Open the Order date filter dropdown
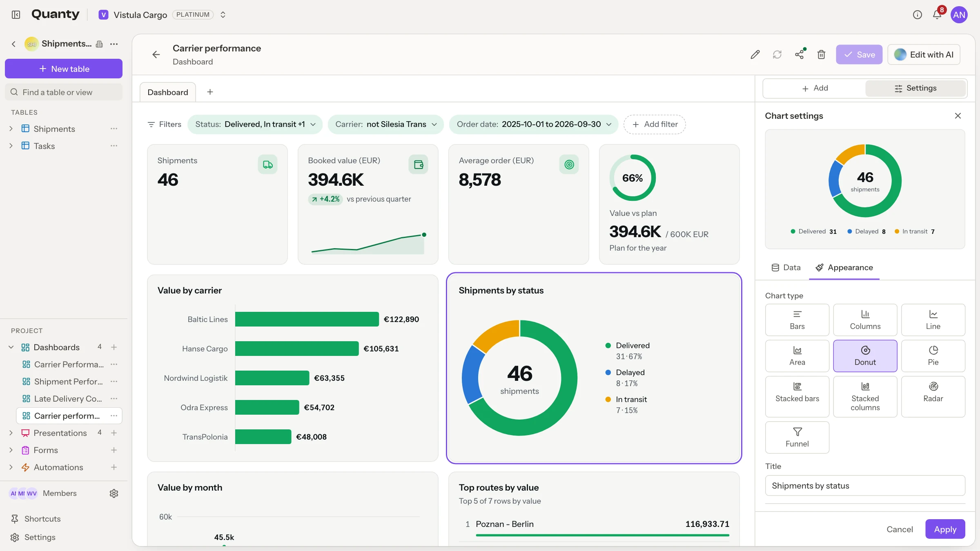This screenshot has height=551, width=980. 534,124
